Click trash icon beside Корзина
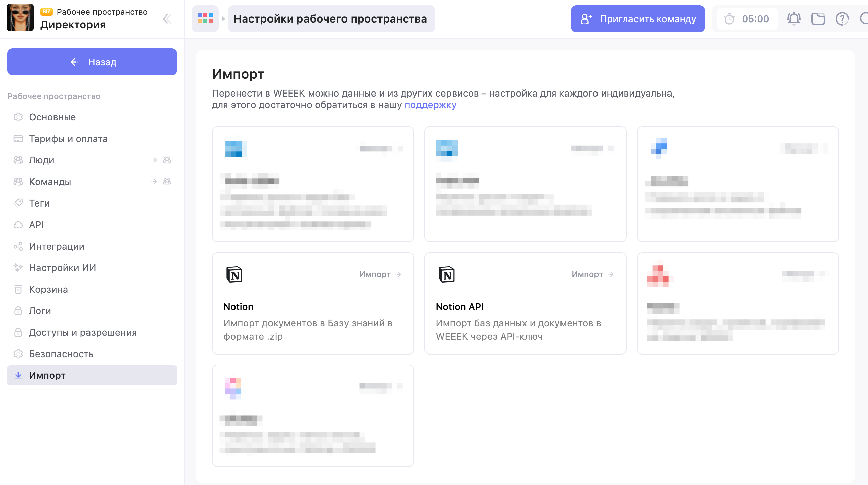Viewport: 868px width, 485px height. pos(18,289)
